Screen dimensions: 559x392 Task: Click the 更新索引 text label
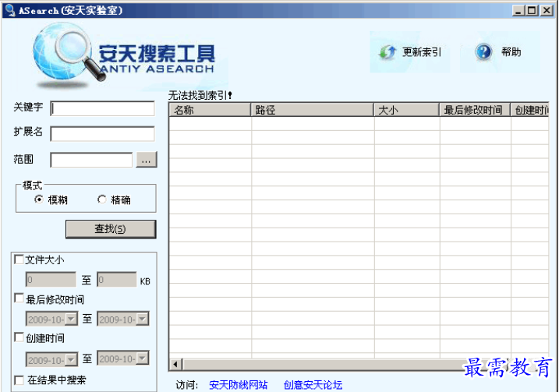click(422, 52)
